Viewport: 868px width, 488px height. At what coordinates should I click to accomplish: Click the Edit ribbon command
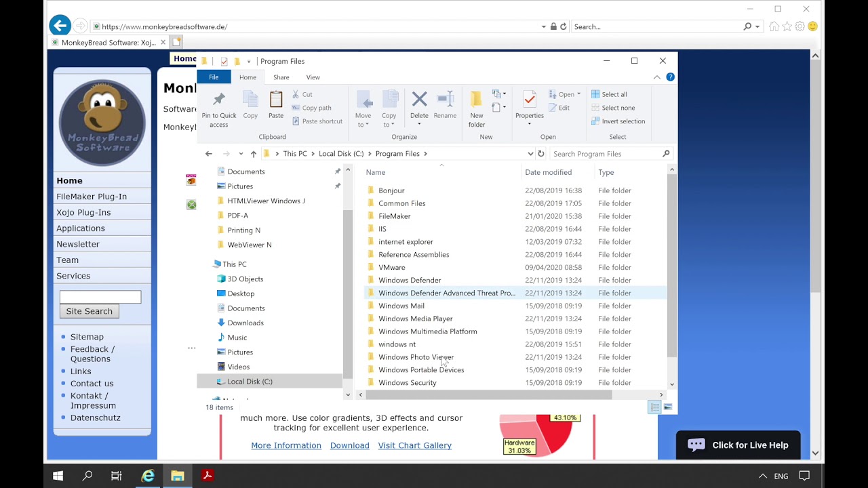pyautogui.click(x=559, y=108)
